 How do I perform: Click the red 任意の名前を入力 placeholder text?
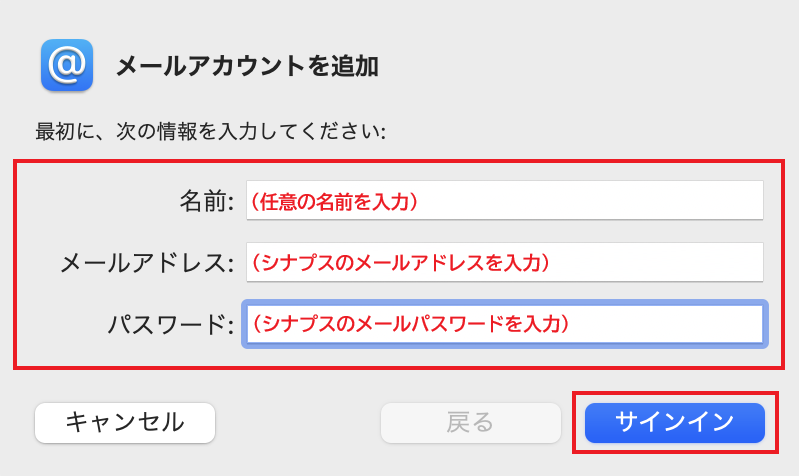(333, 202)
